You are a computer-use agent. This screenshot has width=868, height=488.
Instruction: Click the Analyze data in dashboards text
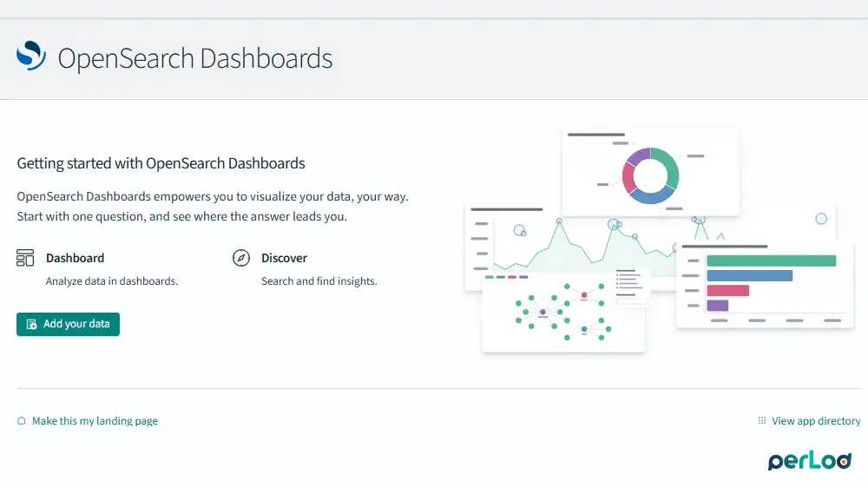click(x=112, y=281)
